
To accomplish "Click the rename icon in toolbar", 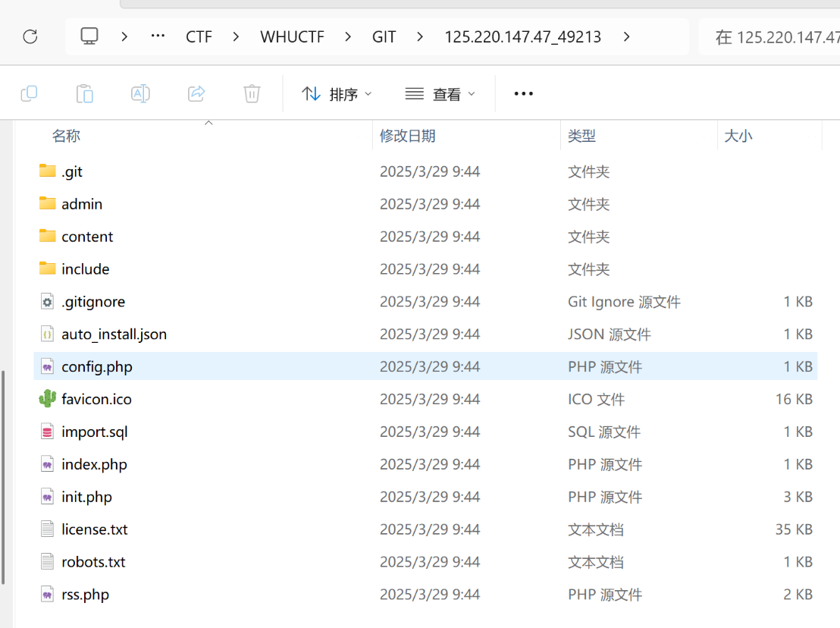I will [140, 93].
